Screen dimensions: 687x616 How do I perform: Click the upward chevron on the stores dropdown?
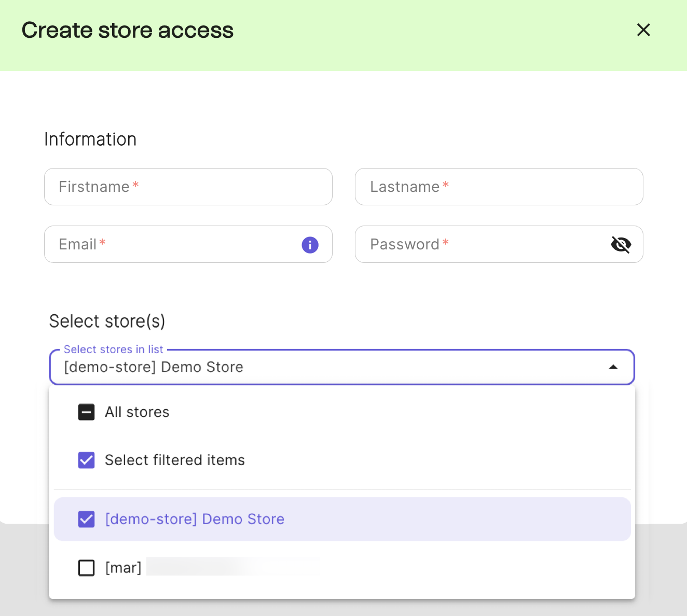(x=613, y=367)
